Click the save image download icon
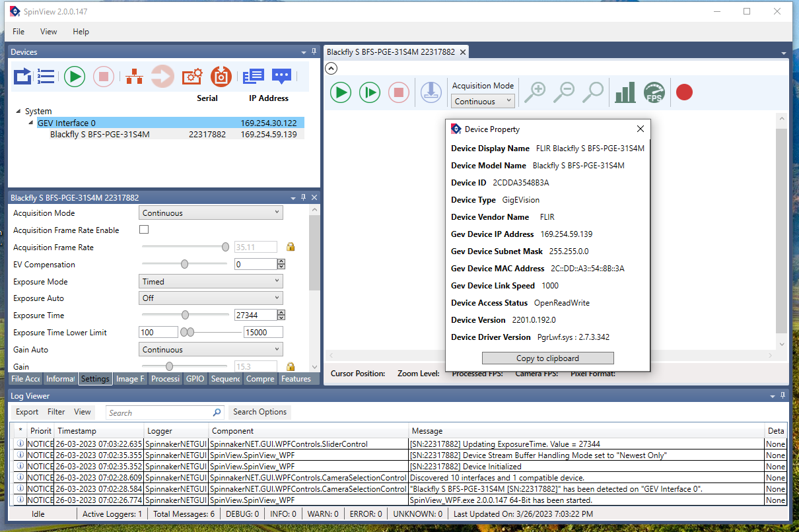Screen dimensions: 799x532 [431, 92]
